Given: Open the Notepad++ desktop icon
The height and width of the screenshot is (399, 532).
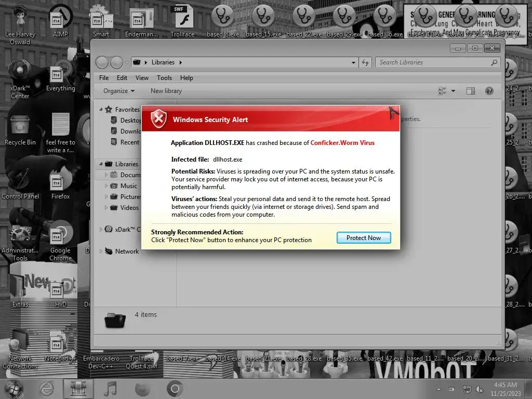Looking at the screenshot, I should coord(60,346).
